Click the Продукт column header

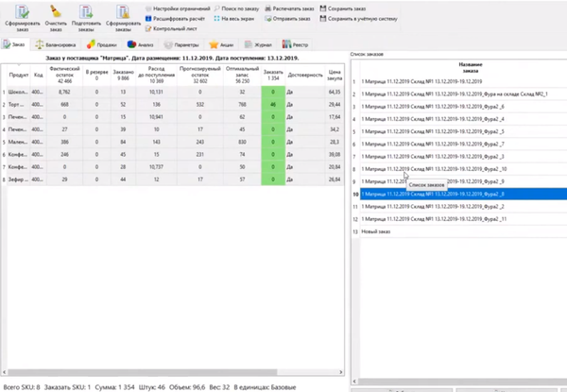19,75
